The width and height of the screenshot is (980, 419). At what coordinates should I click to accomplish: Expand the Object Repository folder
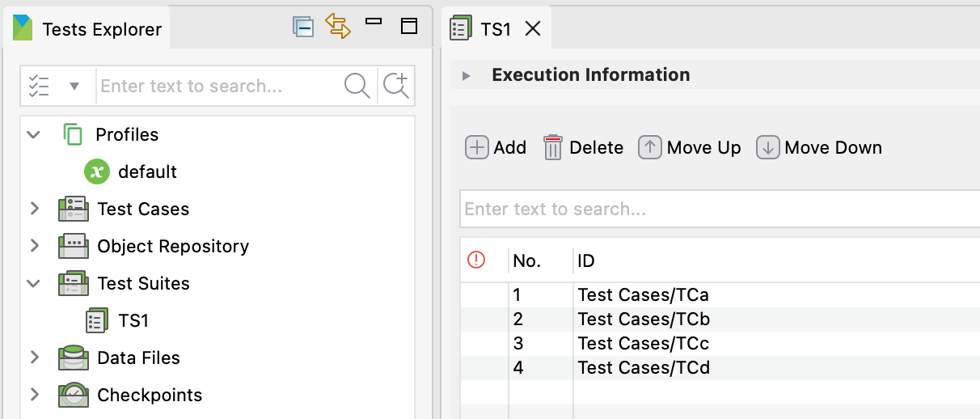point(34,246)
